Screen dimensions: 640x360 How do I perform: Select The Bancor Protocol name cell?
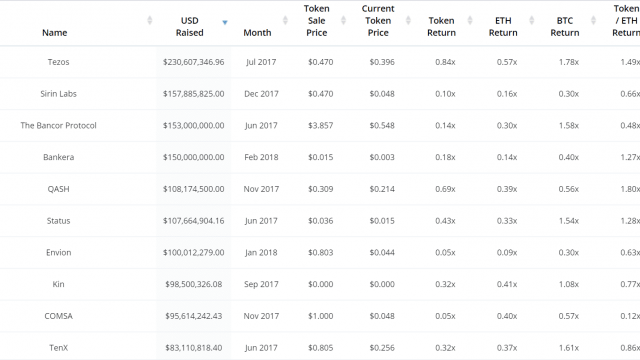point(58,125)
